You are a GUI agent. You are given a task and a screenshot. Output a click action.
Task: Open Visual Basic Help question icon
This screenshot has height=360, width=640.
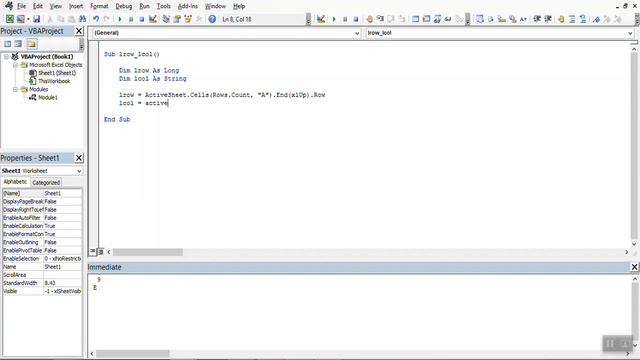pos(212,19)
